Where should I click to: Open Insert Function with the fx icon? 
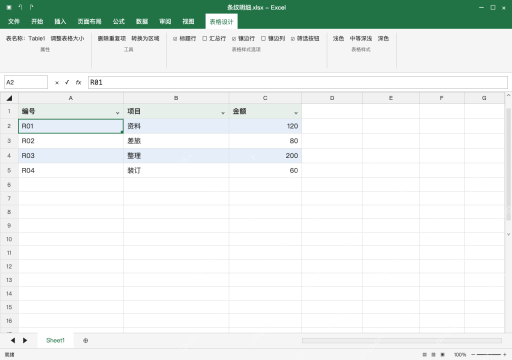pos(78,82)
